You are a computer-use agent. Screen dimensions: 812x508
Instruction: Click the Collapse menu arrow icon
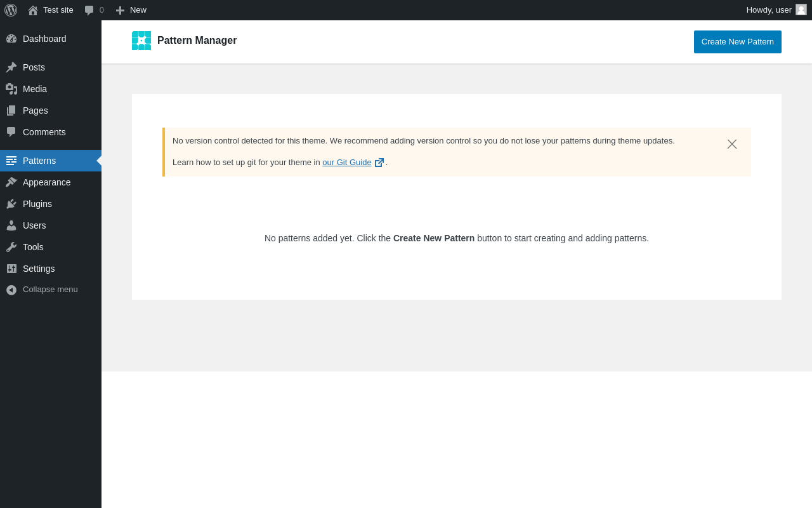11,290
